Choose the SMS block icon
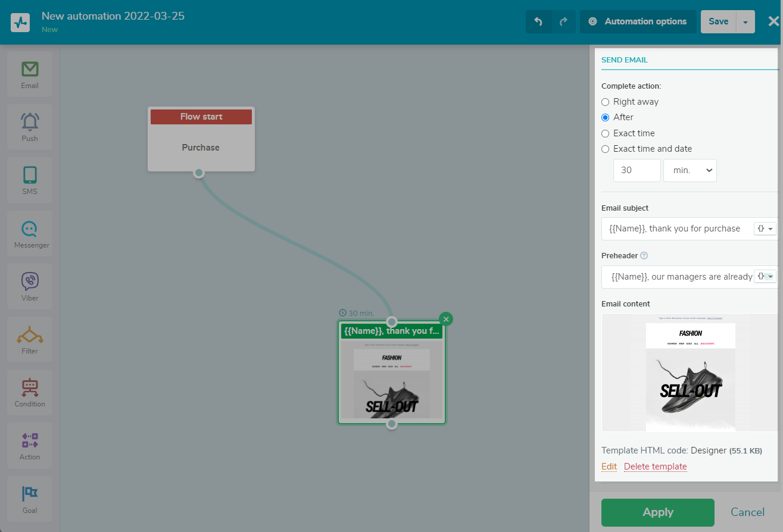Viewport: 783px width, 532px height. (30, 180)
